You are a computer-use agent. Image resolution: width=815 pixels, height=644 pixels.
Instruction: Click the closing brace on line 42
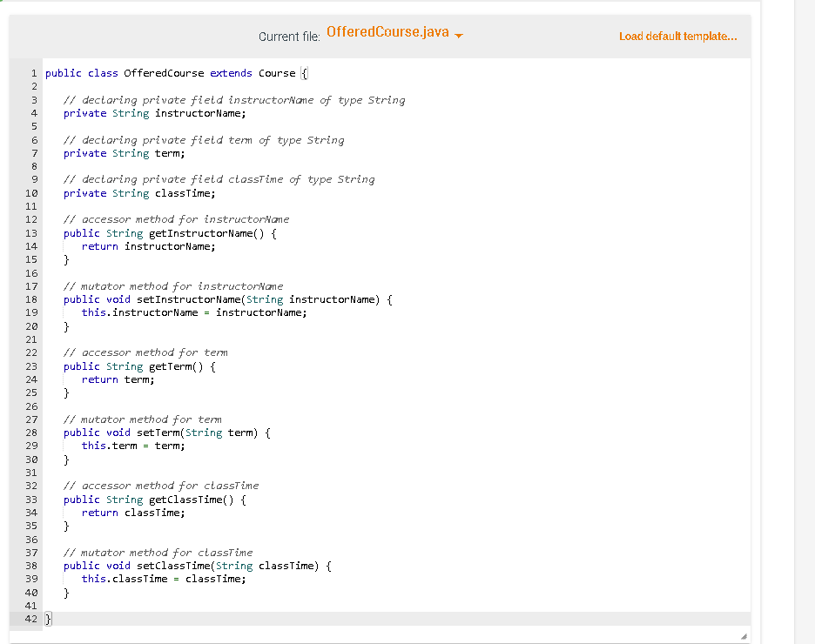[x=47, y=619]
